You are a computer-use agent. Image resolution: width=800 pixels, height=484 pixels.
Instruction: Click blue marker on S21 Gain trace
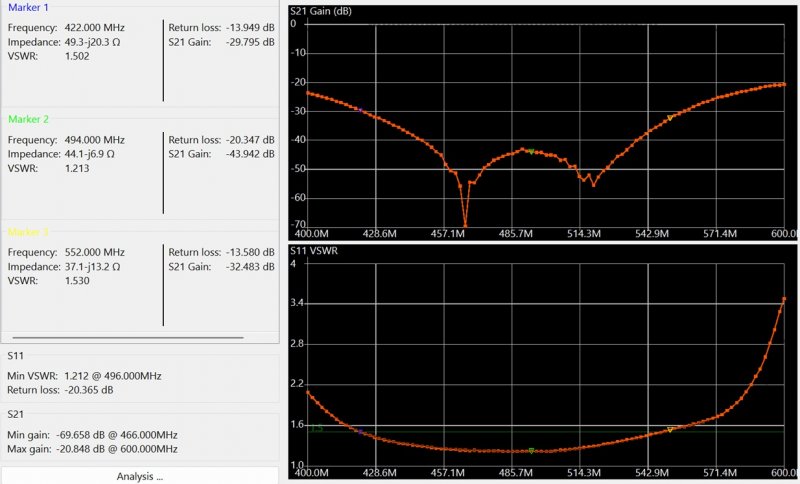359,109
